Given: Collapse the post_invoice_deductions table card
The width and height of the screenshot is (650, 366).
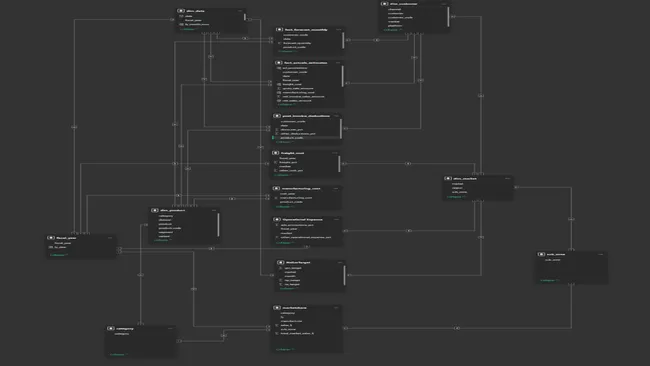Looking at the screenshot, I should [x=285, y=142].
